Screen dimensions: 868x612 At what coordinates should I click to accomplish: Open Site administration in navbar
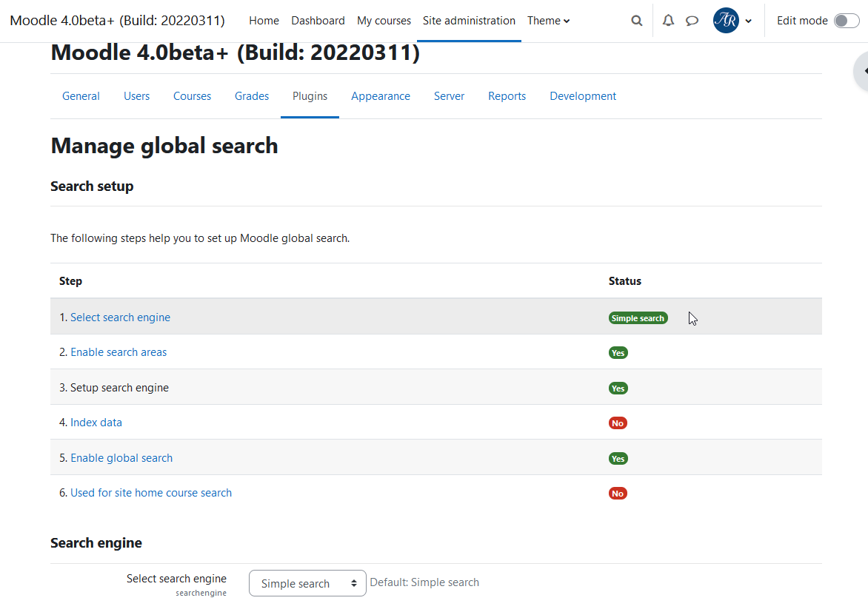[469, 21]
